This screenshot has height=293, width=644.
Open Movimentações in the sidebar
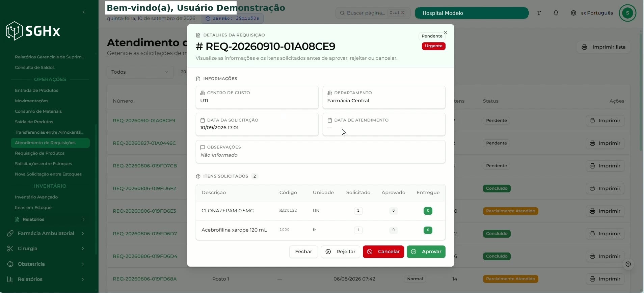(x=31, y=101)
